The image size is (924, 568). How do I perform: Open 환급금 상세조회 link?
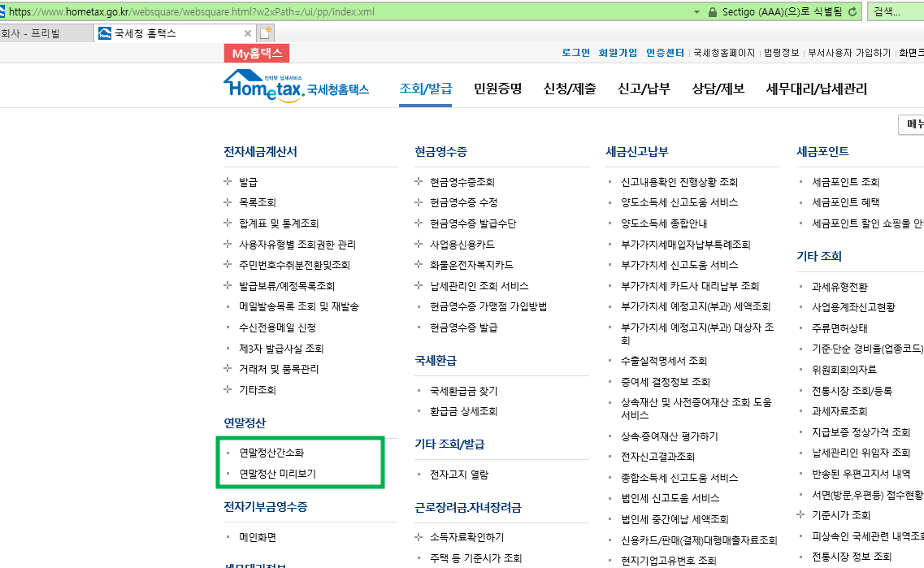464,411
